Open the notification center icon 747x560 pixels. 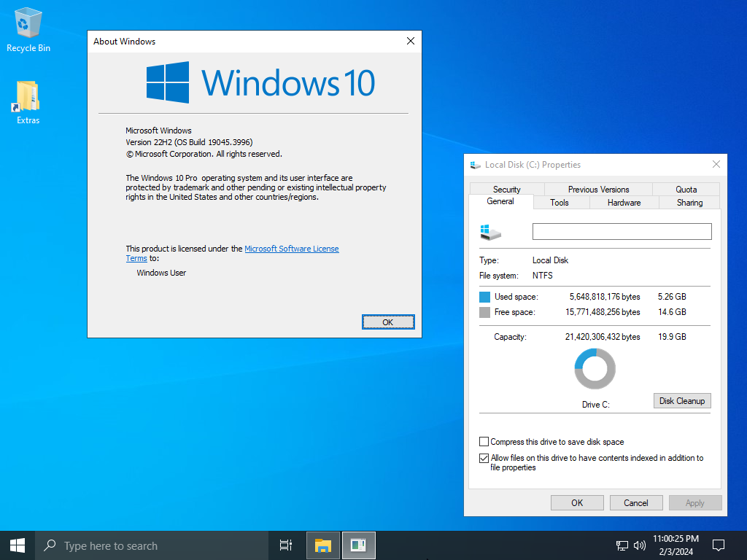point(719,545)
